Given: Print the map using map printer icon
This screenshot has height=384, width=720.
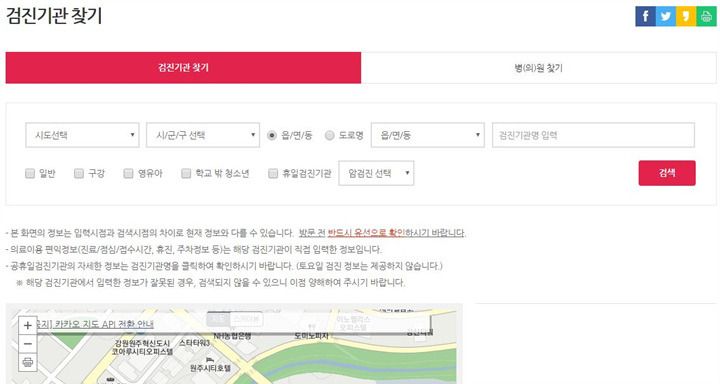Looking at the screenshot, I should [x=28, y=362].
